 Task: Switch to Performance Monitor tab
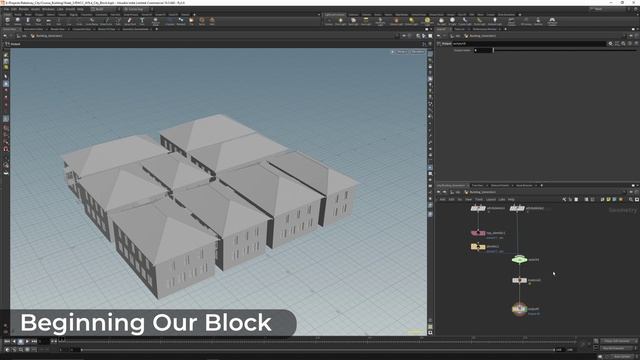(x=484, y=29)
